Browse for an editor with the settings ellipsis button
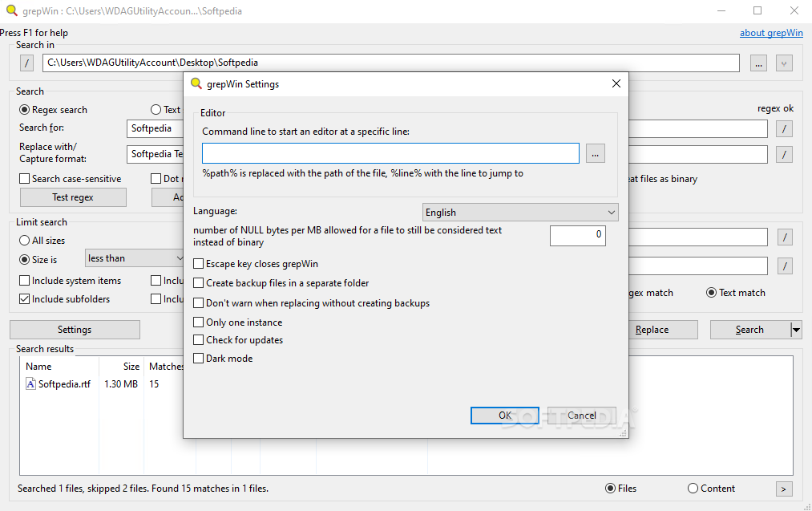The height and width of the screenshot is (511, 812). tap(596, 154)
